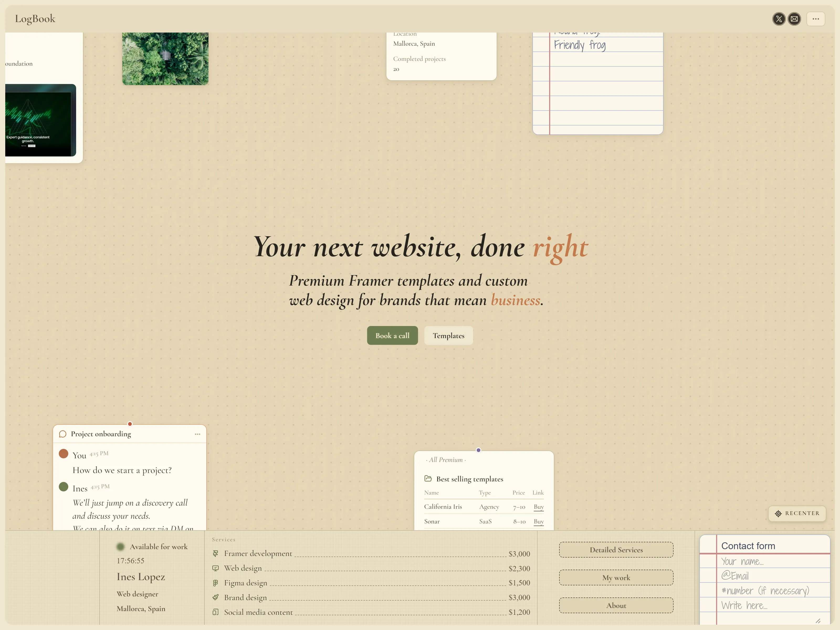The width and height of the screenshot is (840, 630).
Task: Open the three-dots menu in header
Action: 815,19
